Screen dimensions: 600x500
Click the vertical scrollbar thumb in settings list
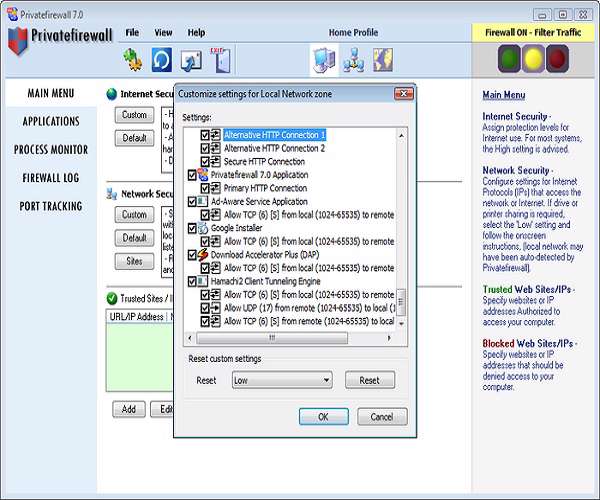pos(401,302)
